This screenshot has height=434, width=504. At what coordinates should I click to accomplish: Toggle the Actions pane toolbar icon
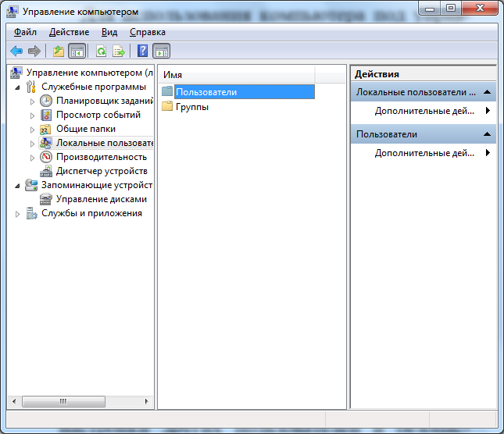pyautogui.click(x=162, y=51)
